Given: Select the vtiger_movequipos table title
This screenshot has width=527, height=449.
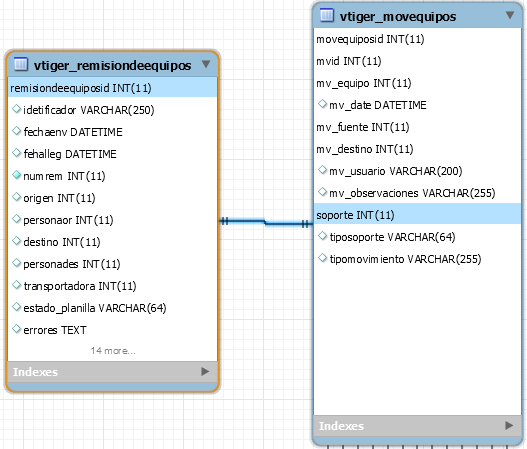Looking at the screenshot, I should [398, 16].
